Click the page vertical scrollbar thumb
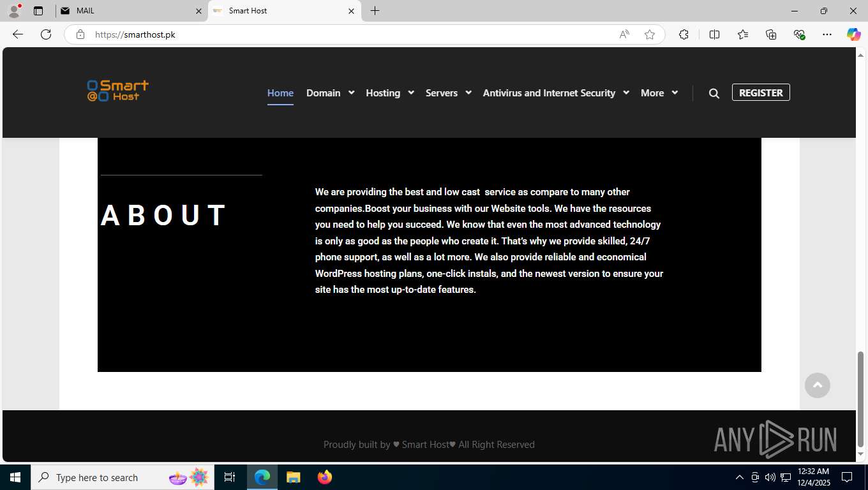 [x=860, y=399]
